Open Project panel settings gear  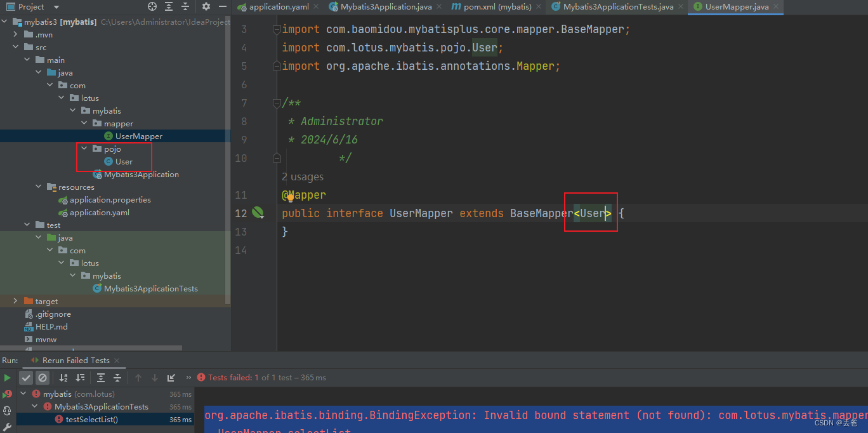[x=206, y=6]
